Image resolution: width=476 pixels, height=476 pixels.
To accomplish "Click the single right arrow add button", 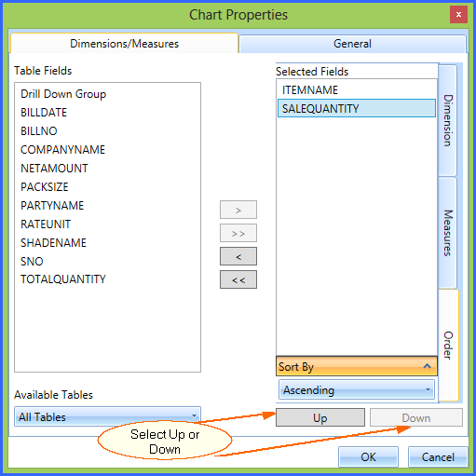I will coord(238,210).
